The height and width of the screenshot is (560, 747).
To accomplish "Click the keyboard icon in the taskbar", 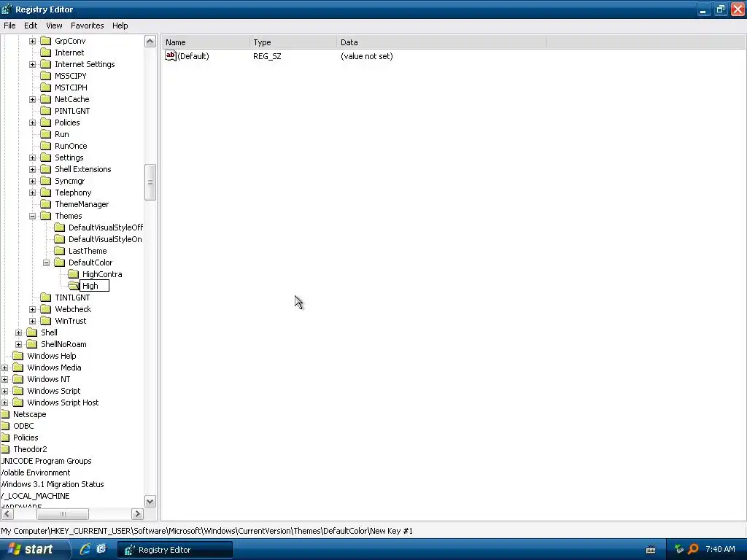I will pyautogui.click(x=651, y=550).
